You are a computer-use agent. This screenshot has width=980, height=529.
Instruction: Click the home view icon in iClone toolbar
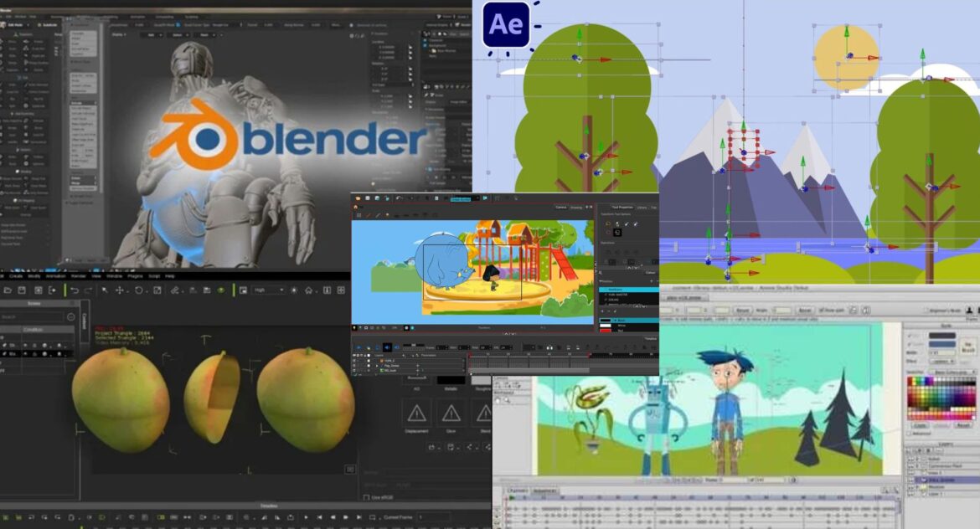(308, 290)
